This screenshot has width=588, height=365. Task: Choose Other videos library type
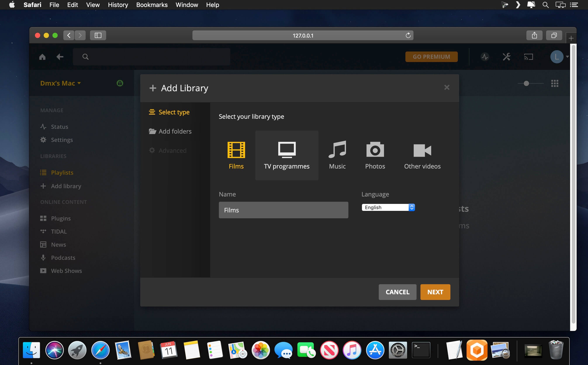[x=422, y=155]
